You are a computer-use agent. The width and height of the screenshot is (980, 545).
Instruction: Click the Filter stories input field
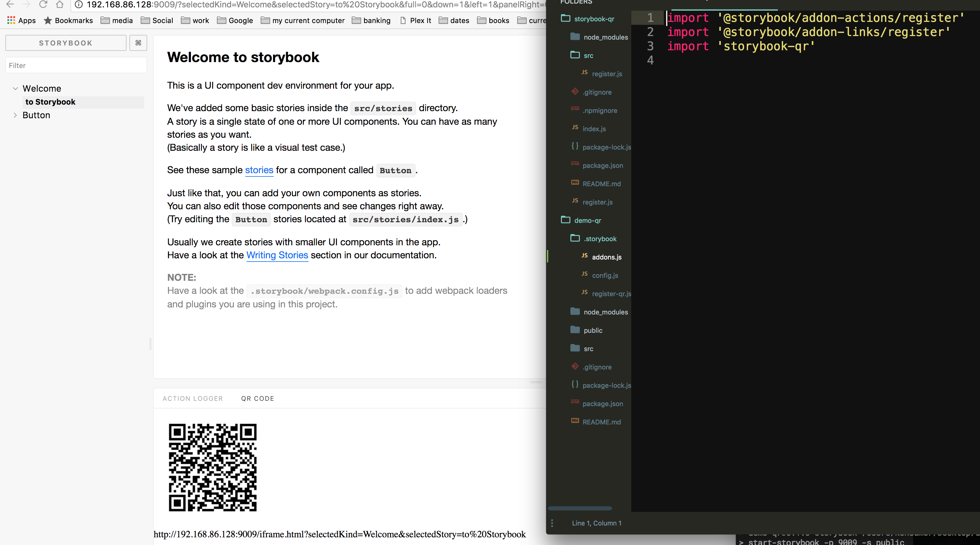point(76,65)
